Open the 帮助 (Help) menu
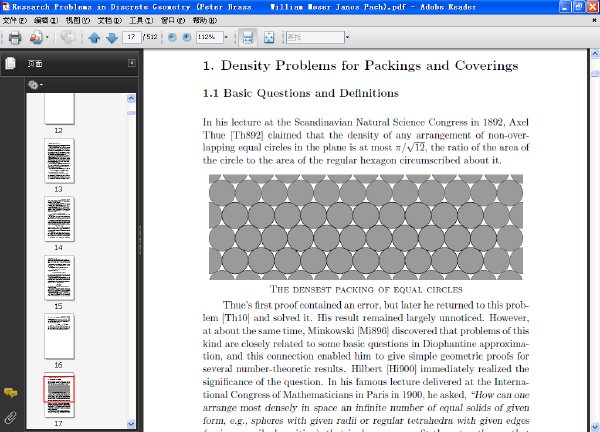The image size is (600, 432). point(205,20)
